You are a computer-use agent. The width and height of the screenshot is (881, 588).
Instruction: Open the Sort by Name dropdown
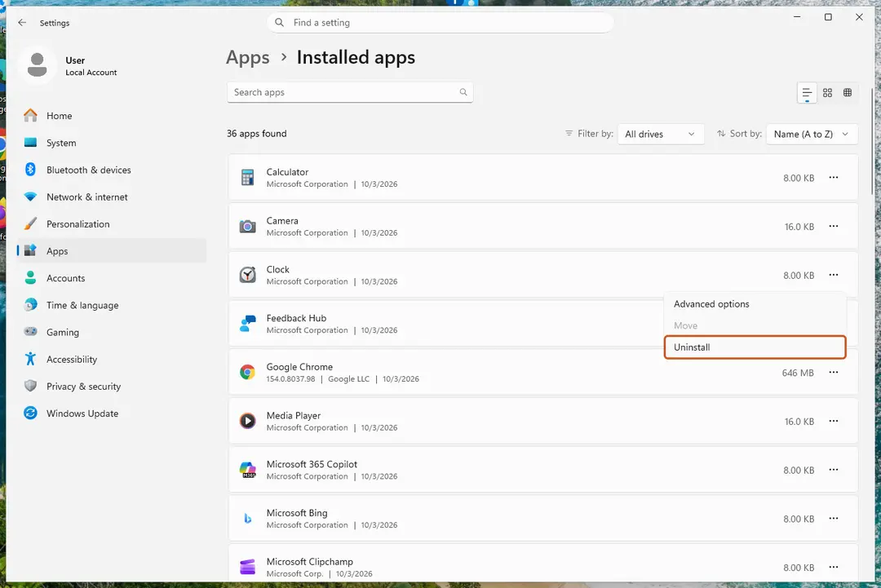812,135
